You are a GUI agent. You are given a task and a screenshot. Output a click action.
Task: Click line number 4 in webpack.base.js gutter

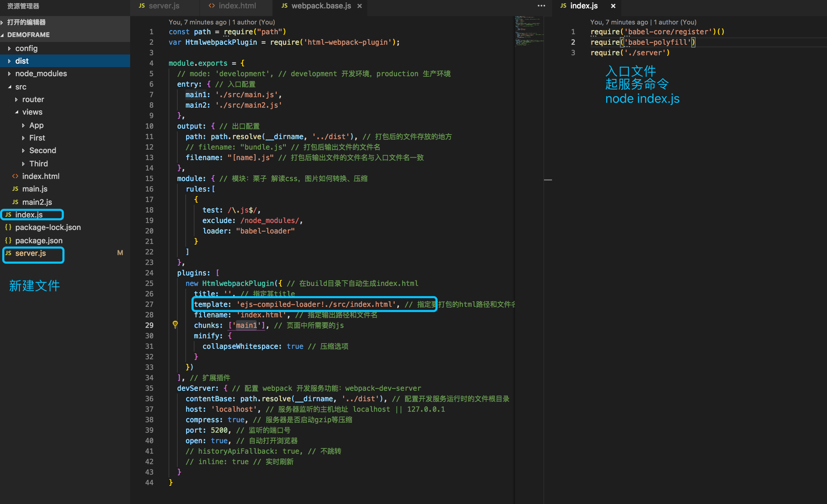pos(151,63)
